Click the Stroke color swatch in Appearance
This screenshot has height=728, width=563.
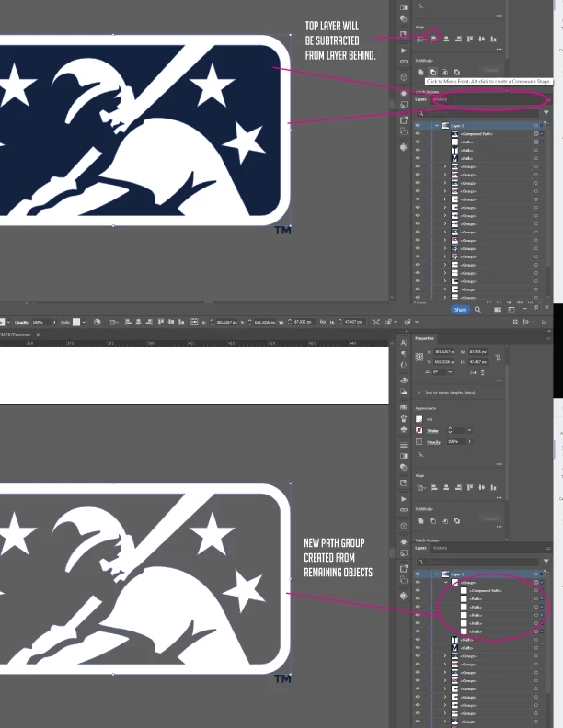pyautogui.click(x=419, y=430)
